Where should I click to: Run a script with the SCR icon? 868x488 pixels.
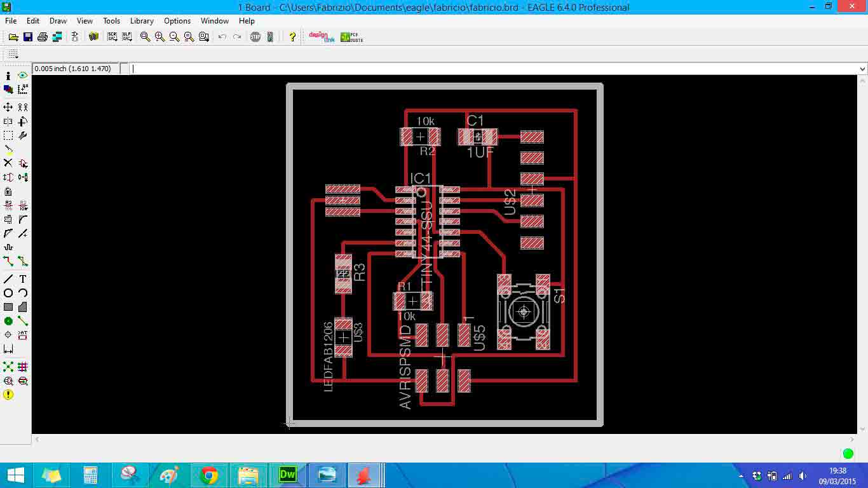tap(112, 37)
